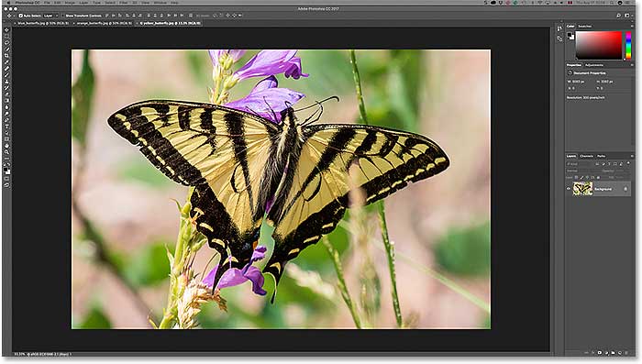Select the Color panel tab
This screenshot has width=642, height=364.
click(x=570, y=27)
